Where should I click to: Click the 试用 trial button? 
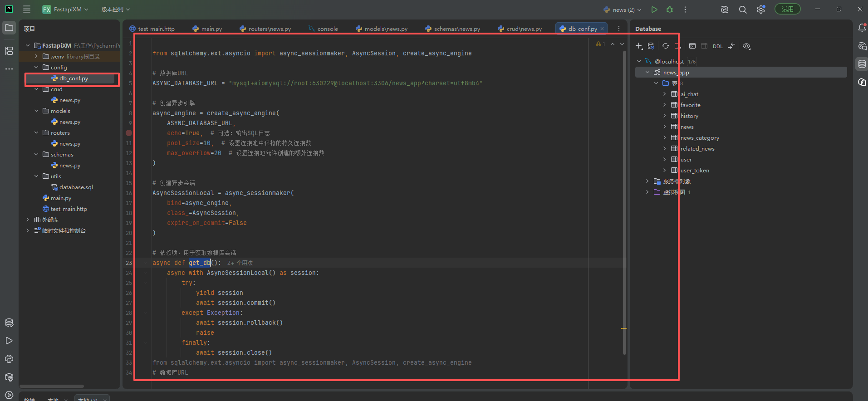pos(788,9)
